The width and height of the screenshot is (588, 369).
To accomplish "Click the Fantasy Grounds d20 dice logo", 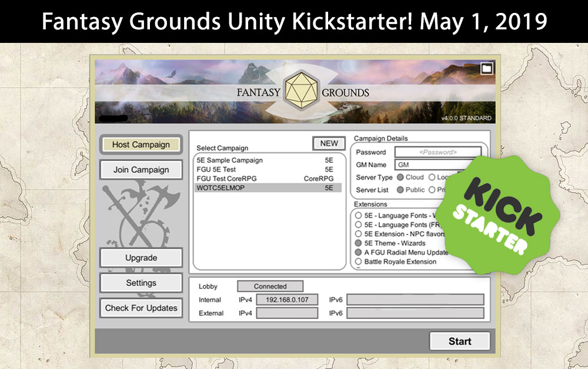I will (302, 92).
